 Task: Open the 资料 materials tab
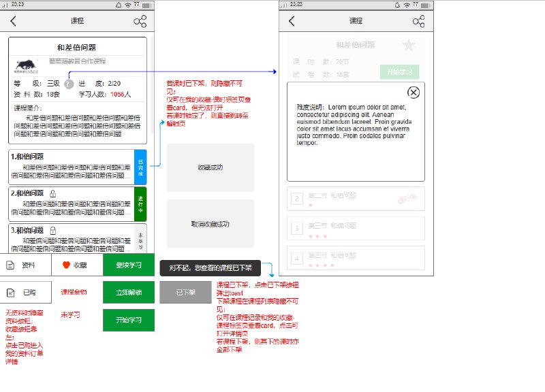click(26, 265)
